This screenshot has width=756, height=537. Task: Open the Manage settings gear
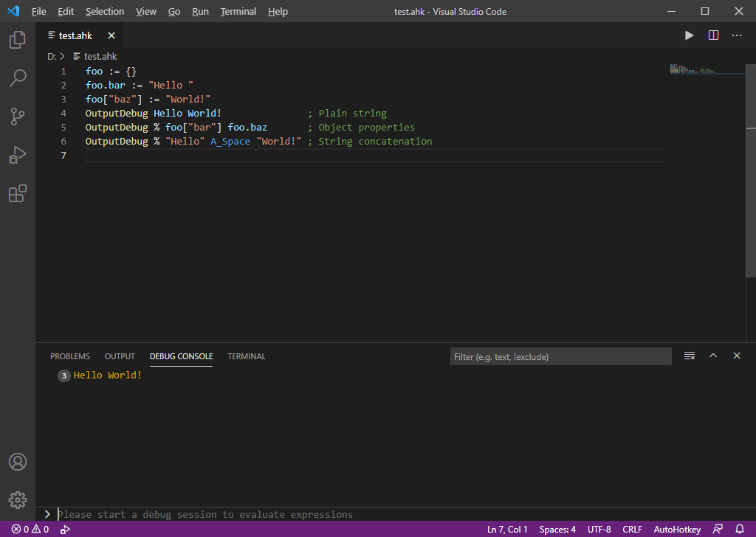tap(18, 499)
